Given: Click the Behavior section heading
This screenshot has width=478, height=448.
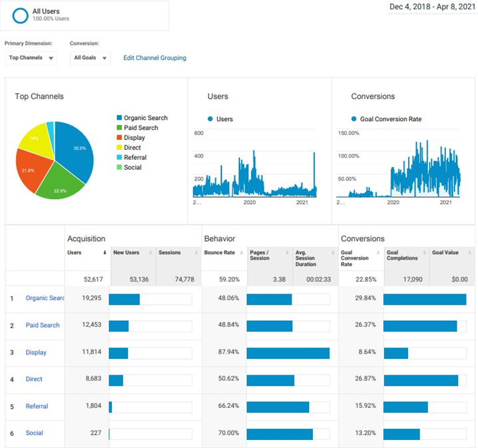Looking at the screenshot, I should click(x=220, y=238).
